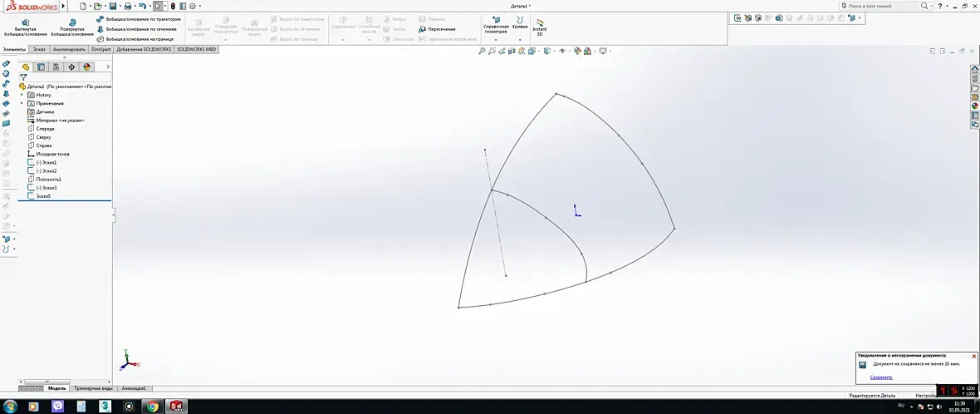Click the New document icon

[x=82, y=7]
